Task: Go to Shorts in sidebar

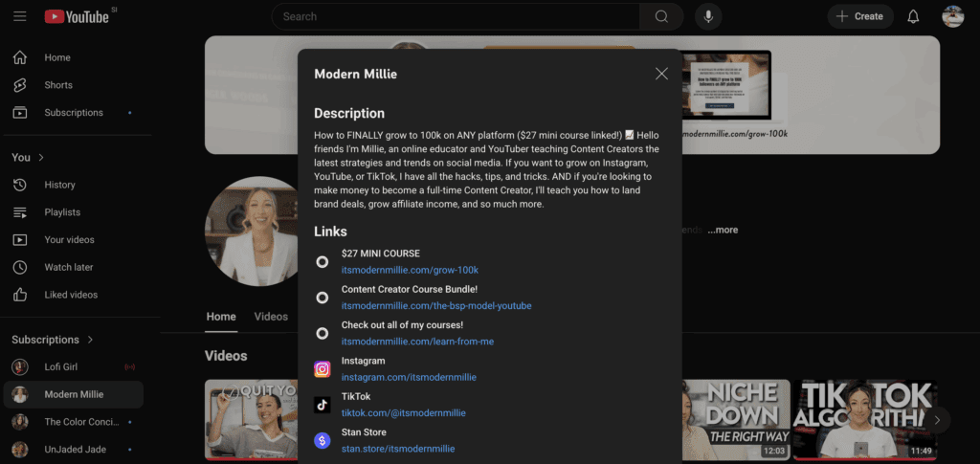Action: tap(57, 85)
